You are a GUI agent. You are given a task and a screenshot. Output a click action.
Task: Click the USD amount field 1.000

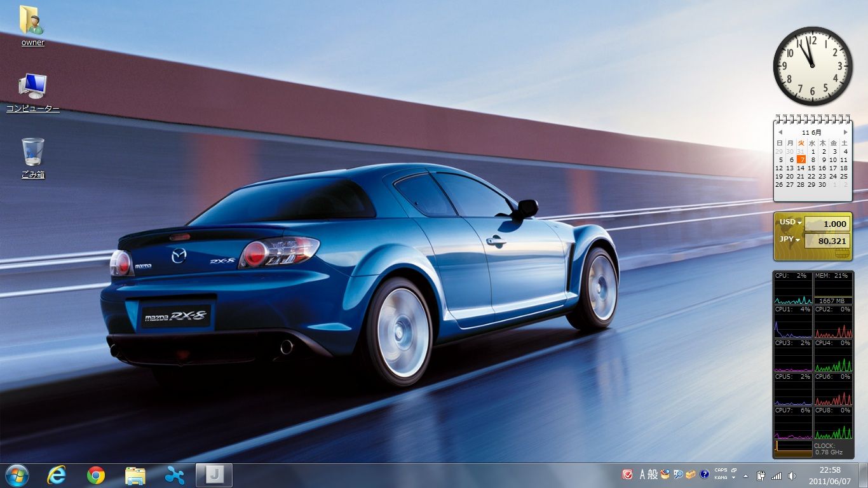(x=827, y=224)
